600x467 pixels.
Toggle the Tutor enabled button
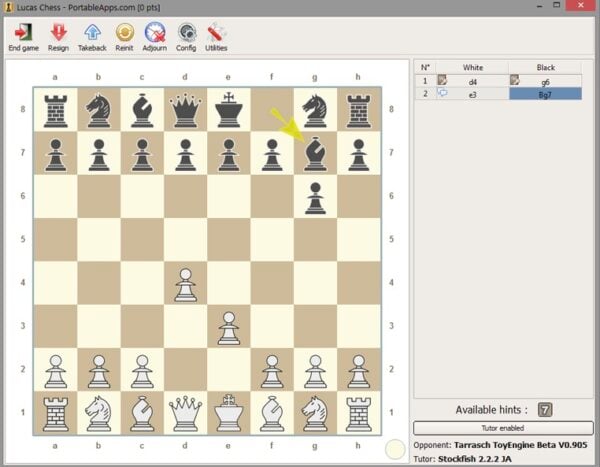pos(503,428)
